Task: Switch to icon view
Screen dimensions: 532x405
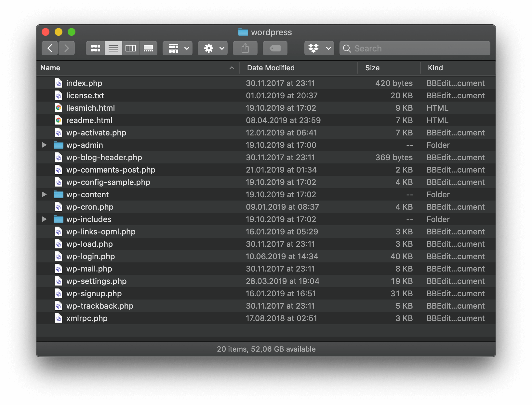Action: 95,48
